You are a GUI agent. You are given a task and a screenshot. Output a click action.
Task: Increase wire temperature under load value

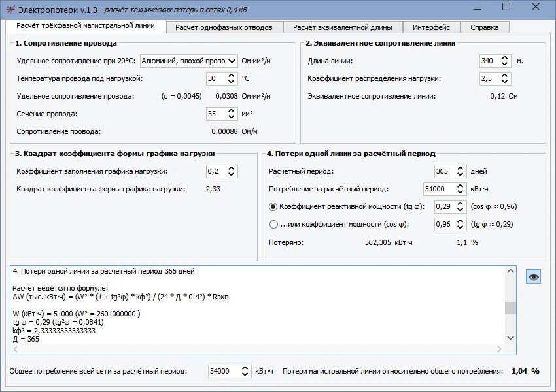coord(231,75)
